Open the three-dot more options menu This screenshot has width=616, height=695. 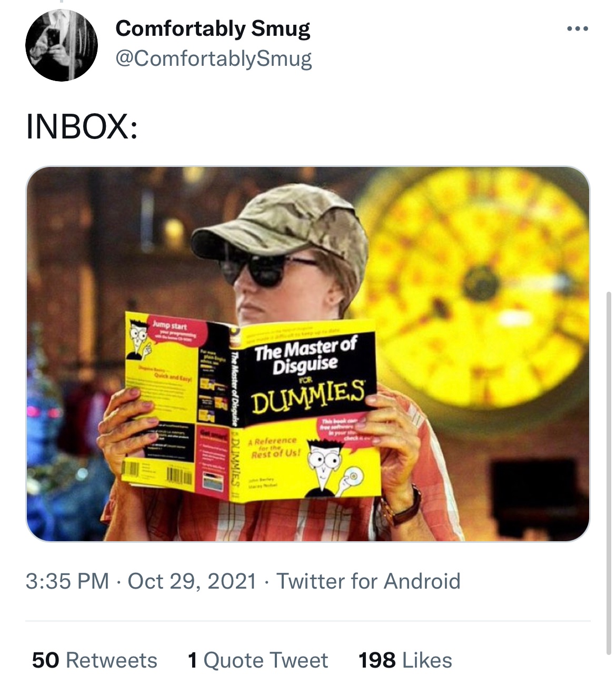click(x=578, y=29)
